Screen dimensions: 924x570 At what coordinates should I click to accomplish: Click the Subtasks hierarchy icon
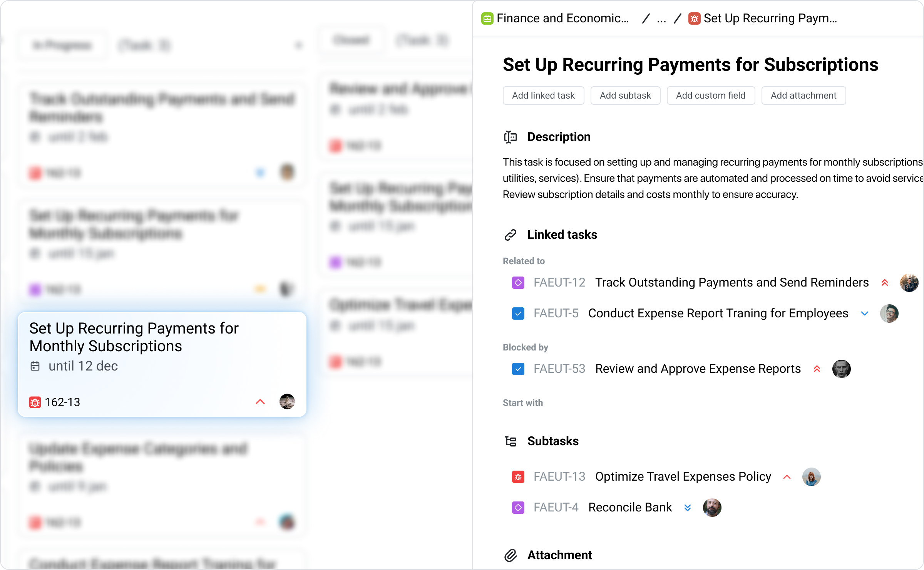511,441
